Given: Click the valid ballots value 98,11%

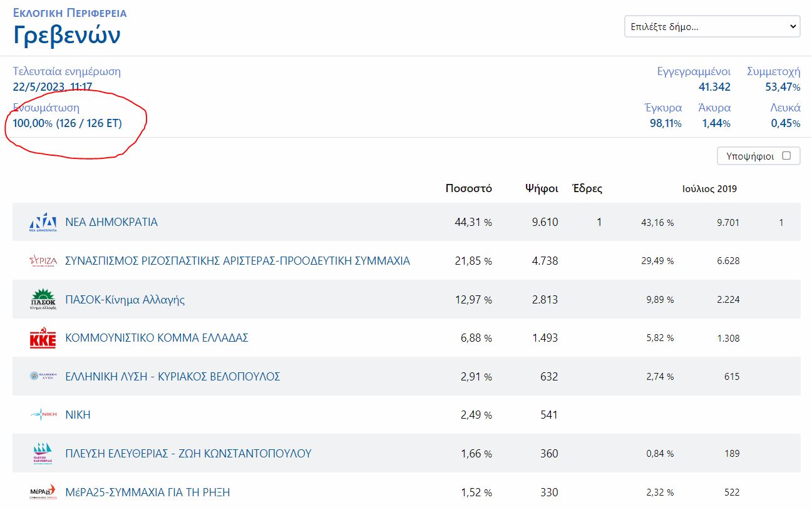Looking at the screenshot, I should (x=666, y=123).
